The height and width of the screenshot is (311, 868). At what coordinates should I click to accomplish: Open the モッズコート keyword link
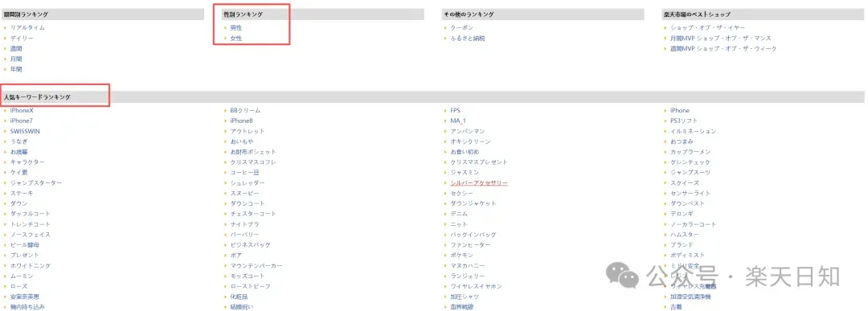click(248, 276)
